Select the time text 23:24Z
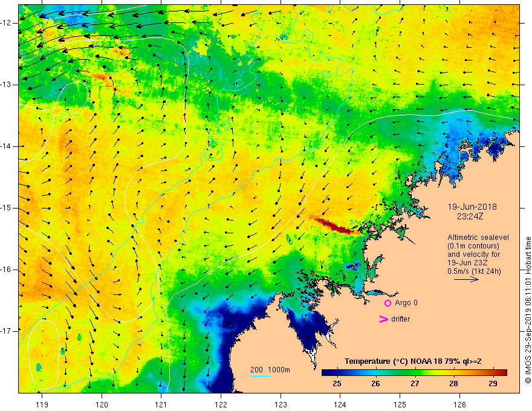This screenshot has width=532, height=411. point(470,216)
